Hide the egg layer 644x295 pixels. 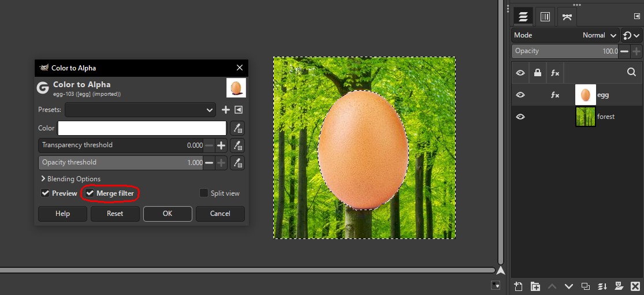pos(520,95)
